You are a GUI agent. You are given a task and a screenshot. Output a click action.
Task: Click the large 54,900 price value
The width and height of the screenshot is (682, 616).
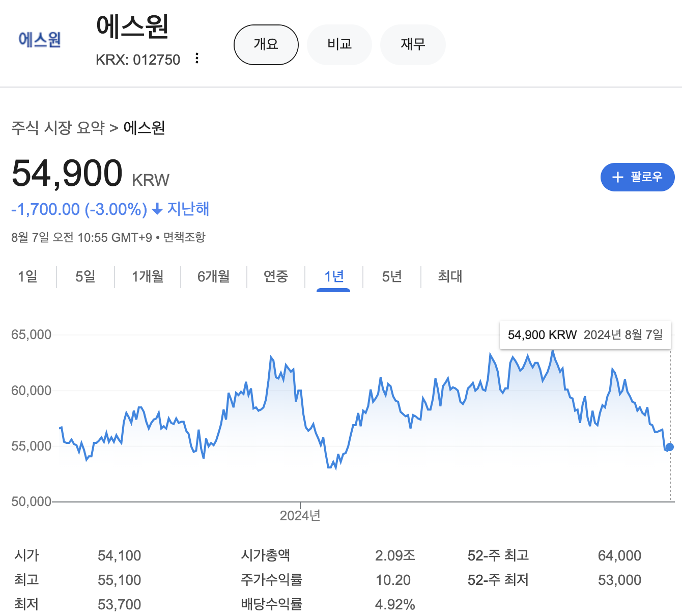tap(67, 173)
